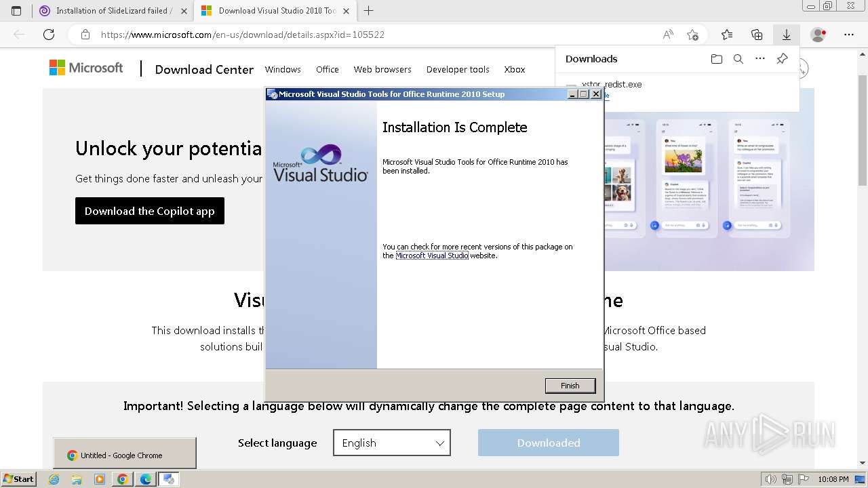View site information lock icon

point(85,35)
